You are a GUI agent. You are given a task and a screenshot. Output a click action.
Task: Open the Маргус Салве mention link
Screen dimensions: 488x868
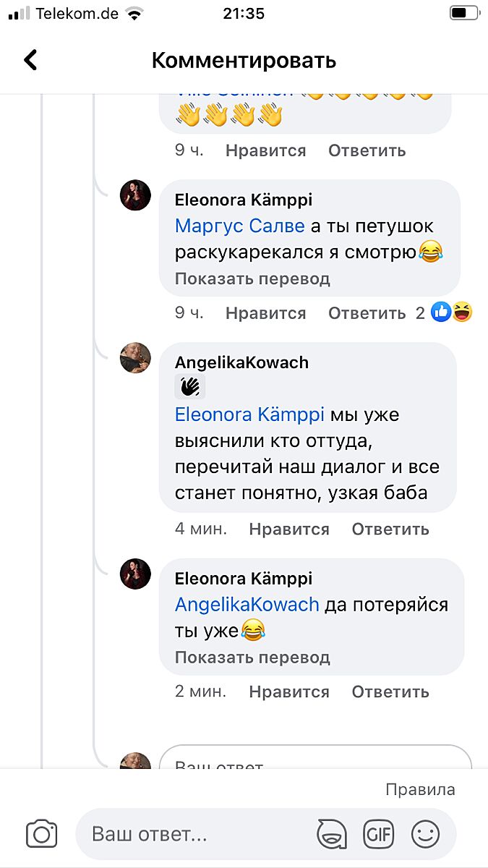[240, 226]
